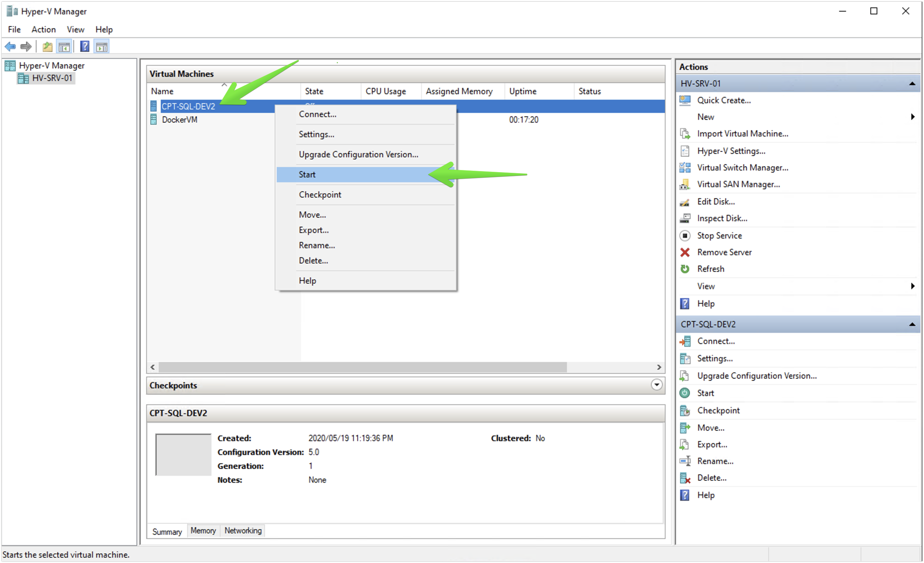This screenshot has height=563, width=924.
Task: Click the Virtual SAN Manager icon
Action: tap(685, 184)
